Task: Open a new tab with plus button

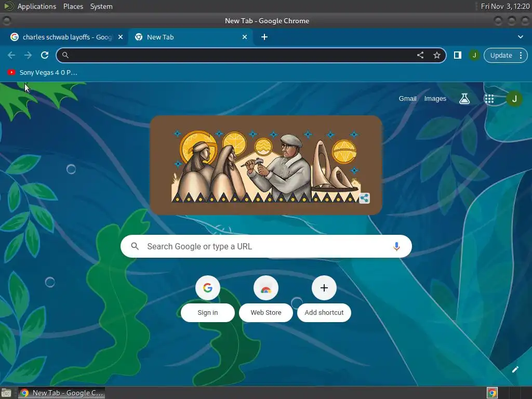Action: click(x=264, y=37)
